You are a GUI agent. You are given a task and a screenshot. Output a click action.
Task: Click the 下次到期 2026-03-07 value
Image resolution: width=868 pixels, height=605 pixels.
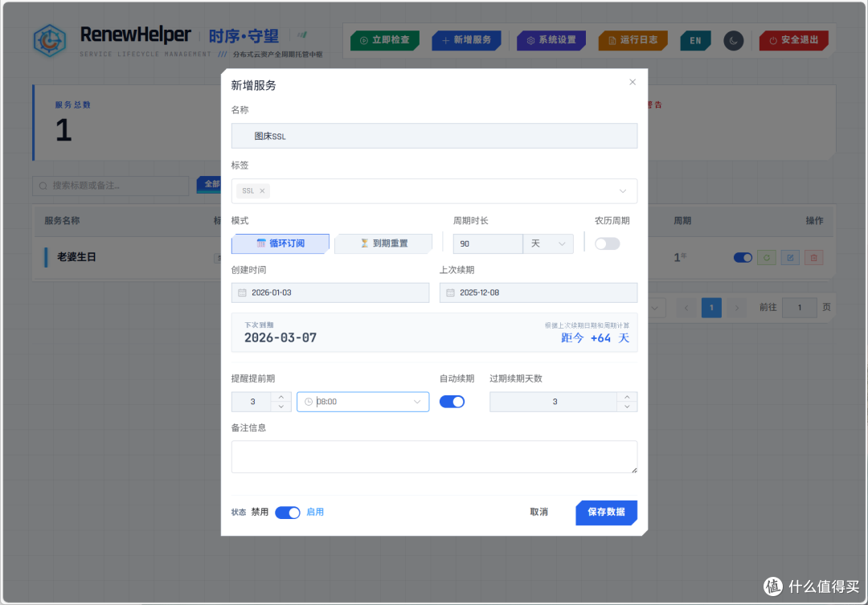click(x=280, y=337)
